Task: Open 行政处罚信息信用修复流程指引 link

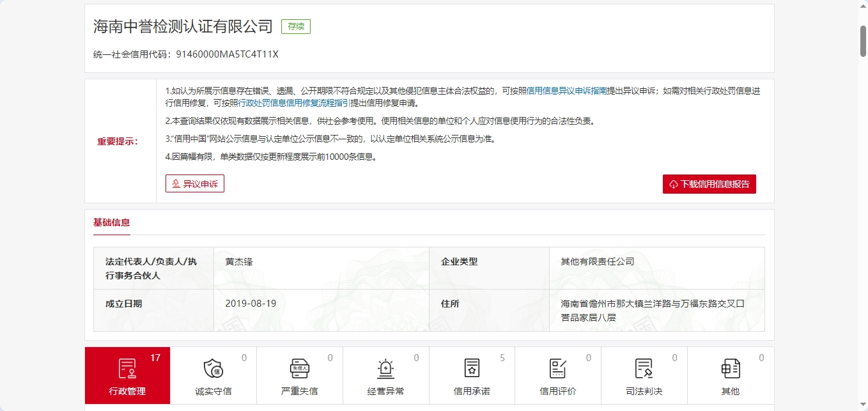Action: click(x=294, y=103)
